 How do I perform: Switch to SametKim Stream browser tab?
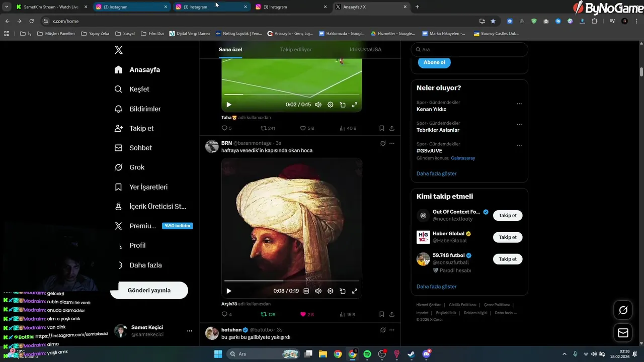[x=52, y=7]
